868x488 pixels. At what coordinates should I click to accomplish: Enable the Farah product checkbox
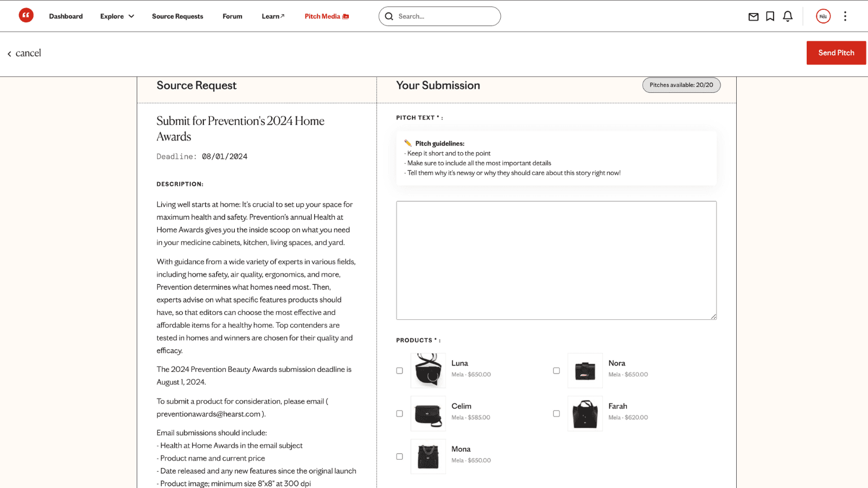pos(556,414)
